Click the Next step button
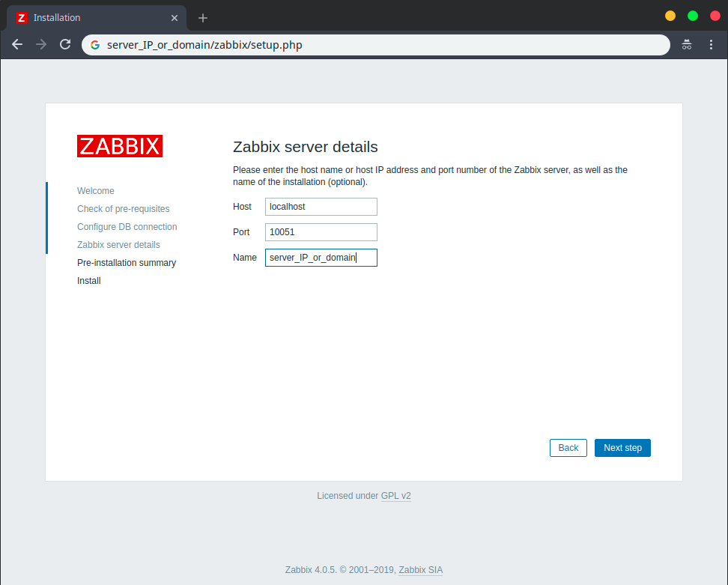The width and height of the screenshot is (728, 585). click(x=622, y=448)
